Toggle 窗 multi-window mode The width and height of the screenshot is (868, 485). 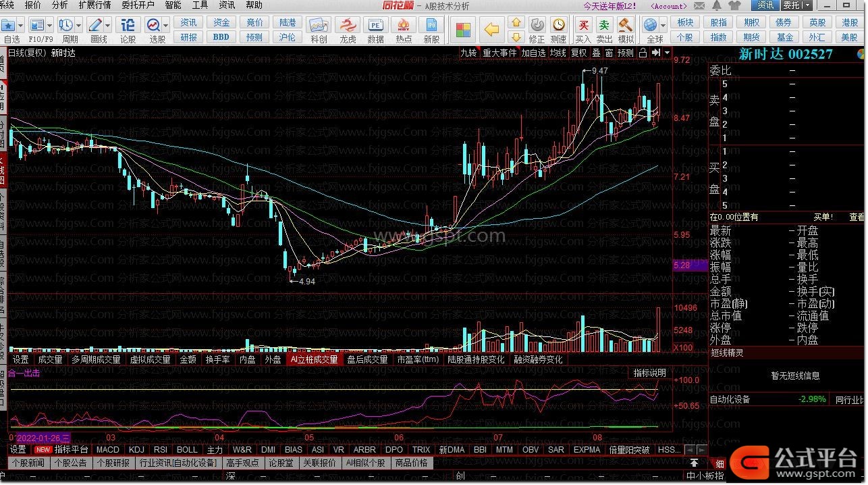click(609, 53)
